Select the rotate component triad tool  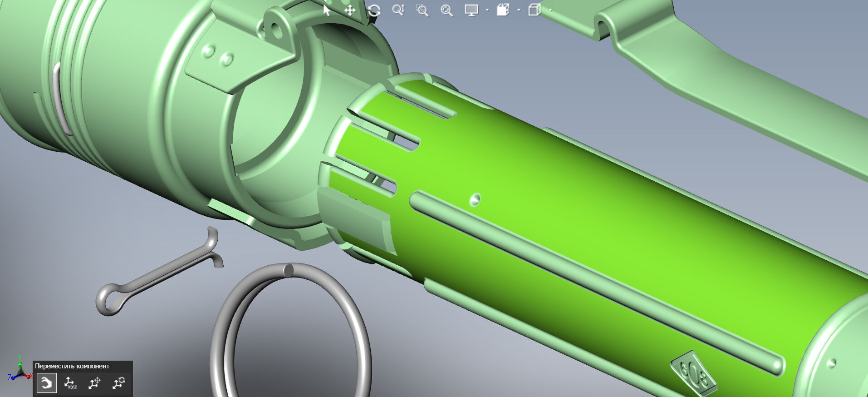coord(118,383)
